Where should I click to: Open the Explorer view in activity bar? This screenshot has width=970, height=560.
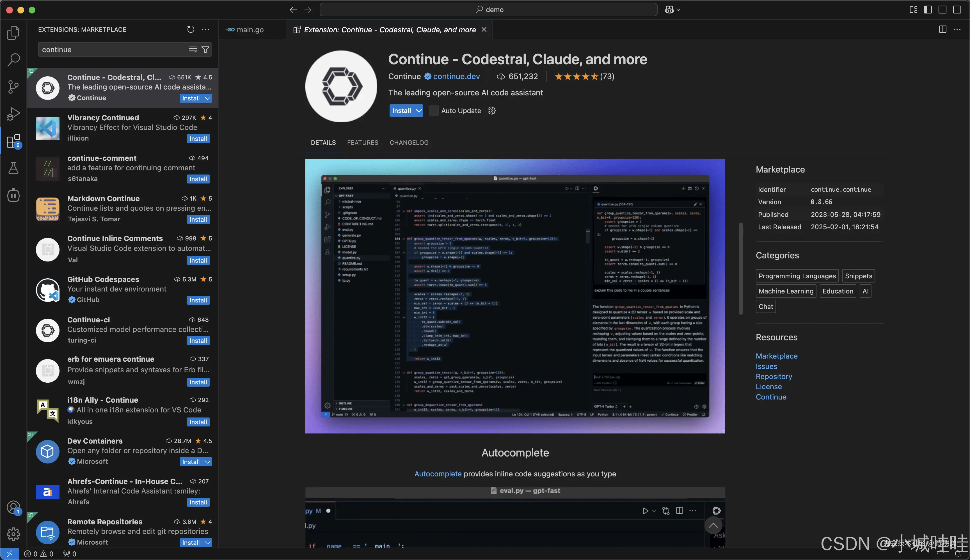tap(13, 33)
